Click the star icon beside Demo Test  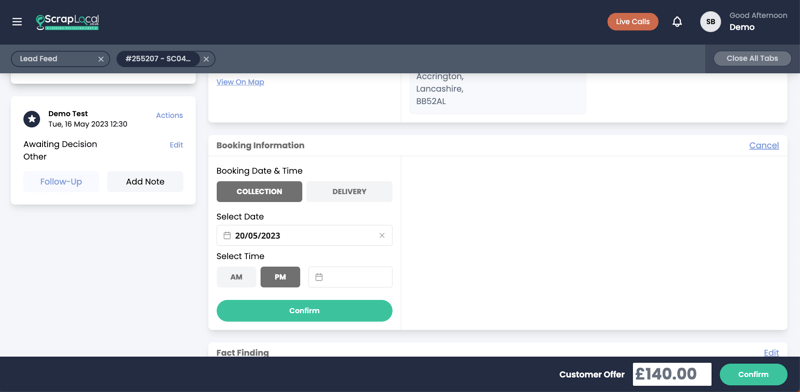pyautogui.click(x=32, y=119)
